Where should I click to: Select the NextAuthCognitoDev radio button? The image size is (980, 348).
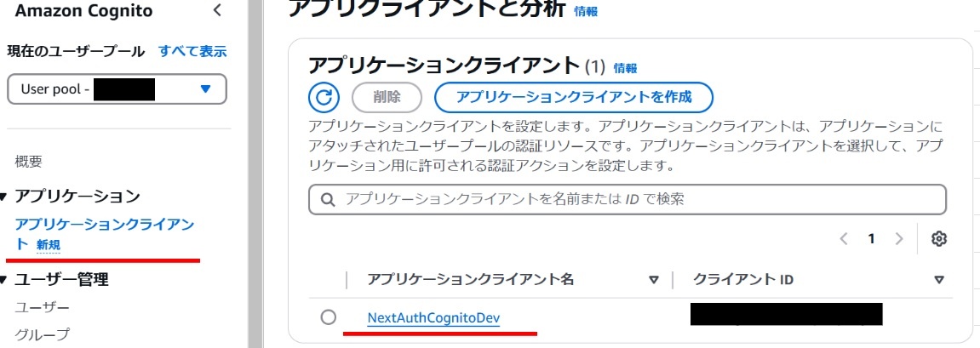328,317
